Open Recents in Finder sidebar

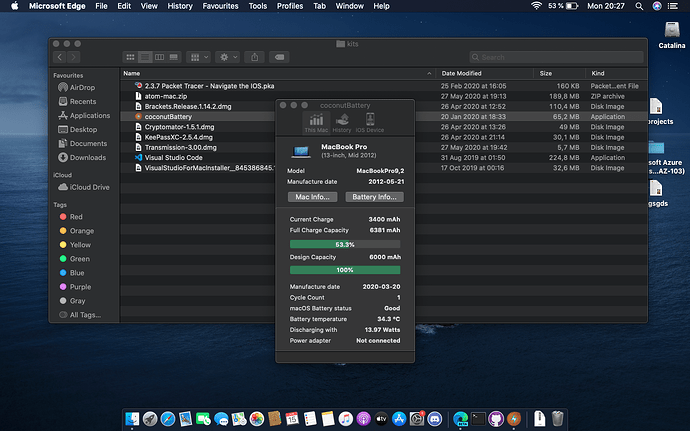83,102
